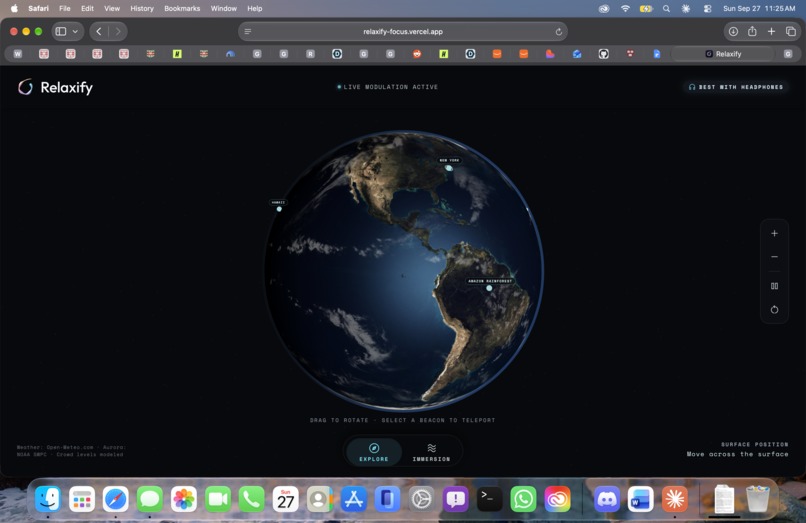806x523 pixels.
Task: Open System Settings from the Dock
Action: tap(421, 499)
